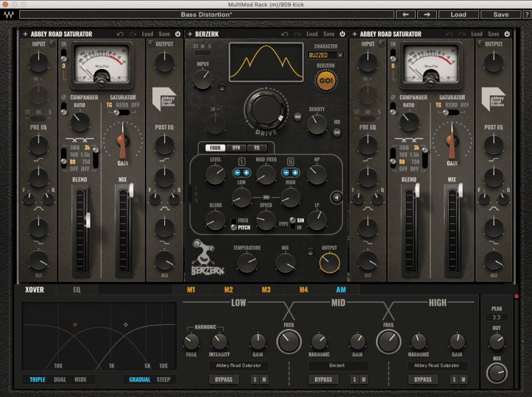Toggle TG/REDD/OFF saturator switch in left Saturator
Viewport: 532px width, 397px height.
(121, 112)
